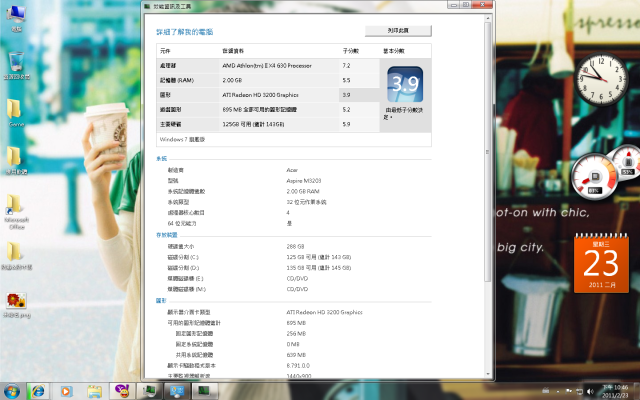This screenshot has height=400, width=640.
Task: Click the network tray icon
Action: 580,391
